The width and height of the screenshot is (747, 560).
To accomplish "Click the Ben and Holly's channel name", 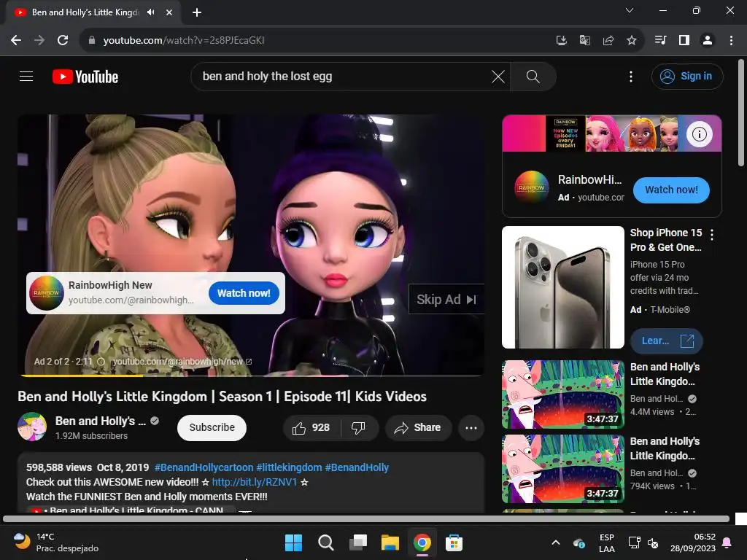I will 101,421.
